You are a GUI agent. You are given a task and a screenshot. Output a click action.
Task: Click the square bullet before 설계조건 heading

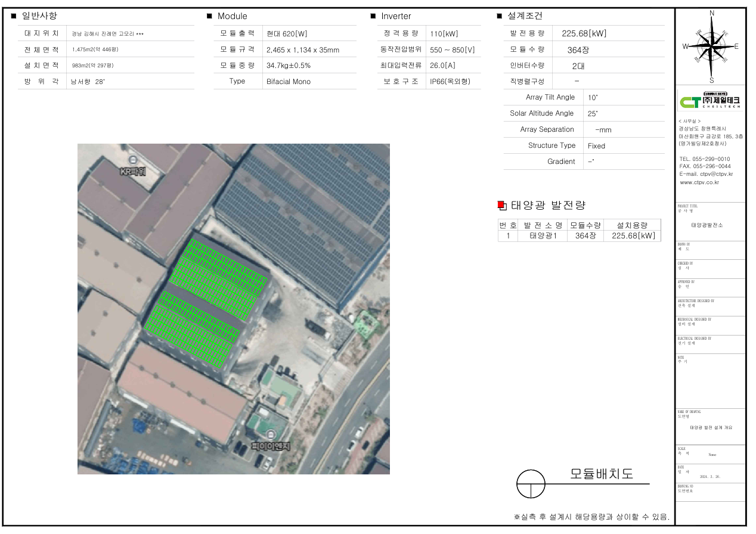[500, 16]
